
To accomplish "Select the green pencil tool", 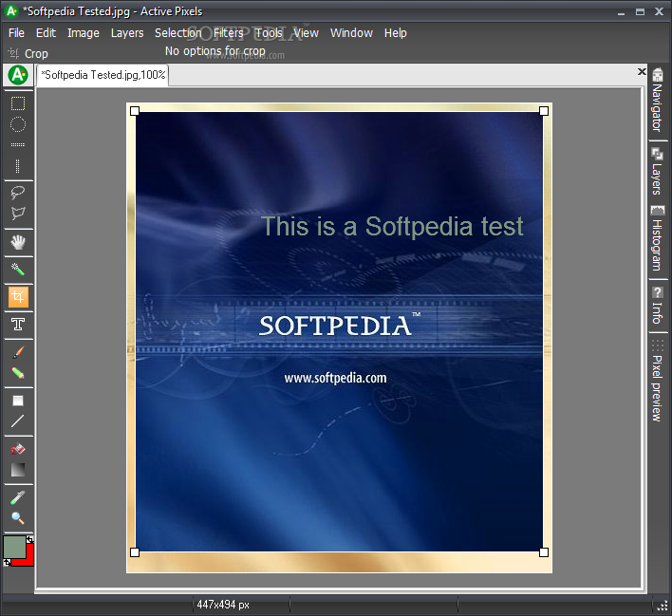I will pyautogui.click(x=18, y=372).
